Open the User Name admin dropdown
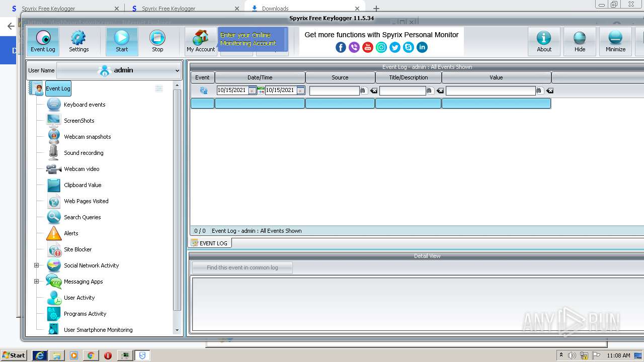 pyautogui.click(x=119, y=70)
